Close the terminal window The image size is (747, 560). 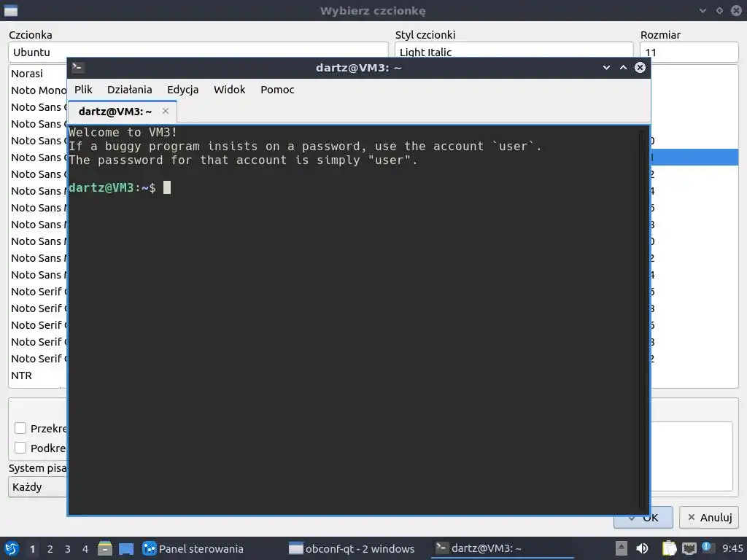[640, 68]
